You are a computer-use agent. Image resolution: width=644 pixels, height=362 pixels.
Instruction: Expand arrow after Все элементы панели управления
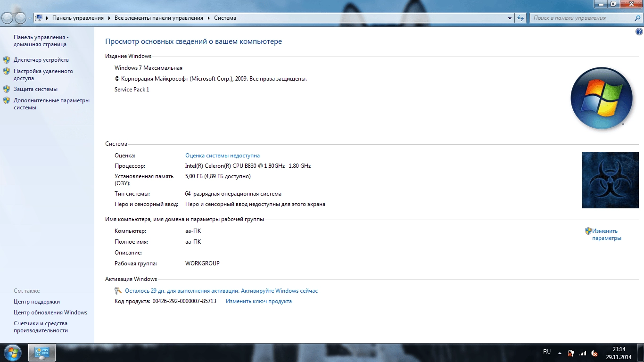pyautogui.click(x=209, y=18)
